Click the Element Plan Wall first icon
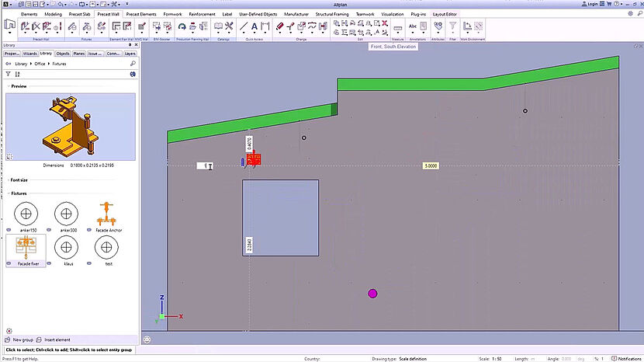This screenshot has height=362, width=644. (x=116, y=26)
